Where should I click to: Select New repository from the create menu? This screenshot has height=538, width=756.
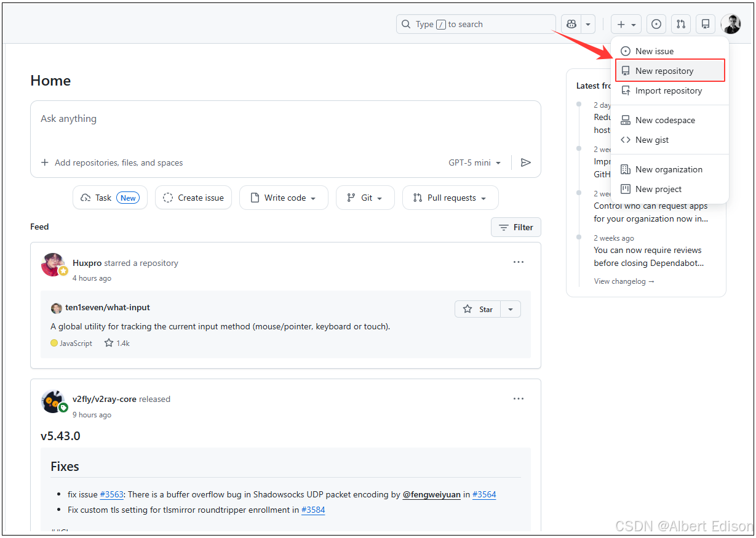click(670, 71)
